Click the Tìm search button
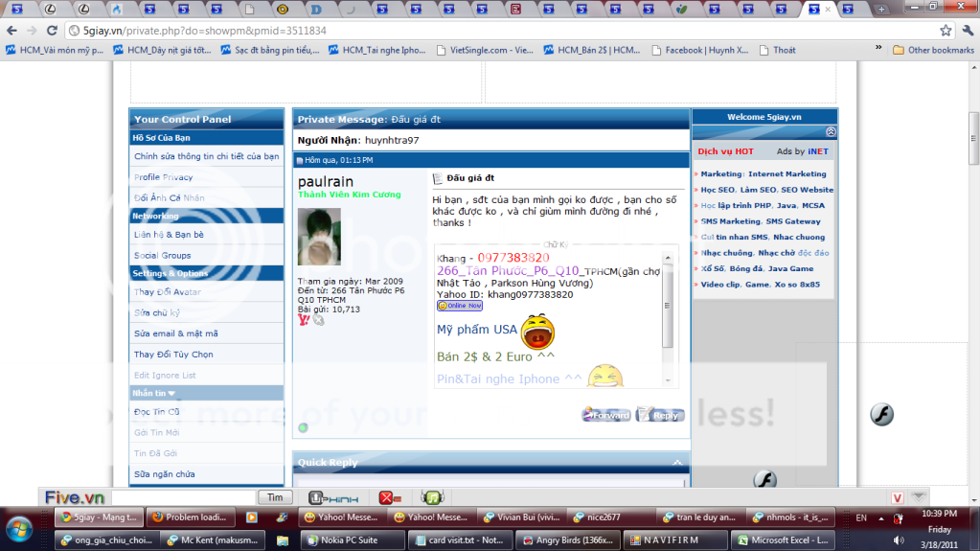Image resolution: width=980 pixels, height=551 pixels. pyautogui.click(x=275, y=497)
